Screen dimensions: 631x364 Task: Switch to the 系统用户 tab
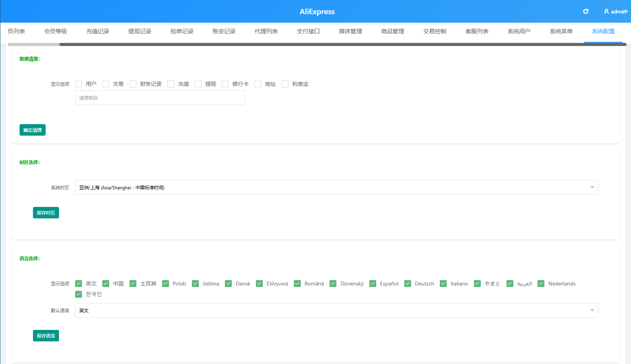pyautogui.click(x=519, y=31)
